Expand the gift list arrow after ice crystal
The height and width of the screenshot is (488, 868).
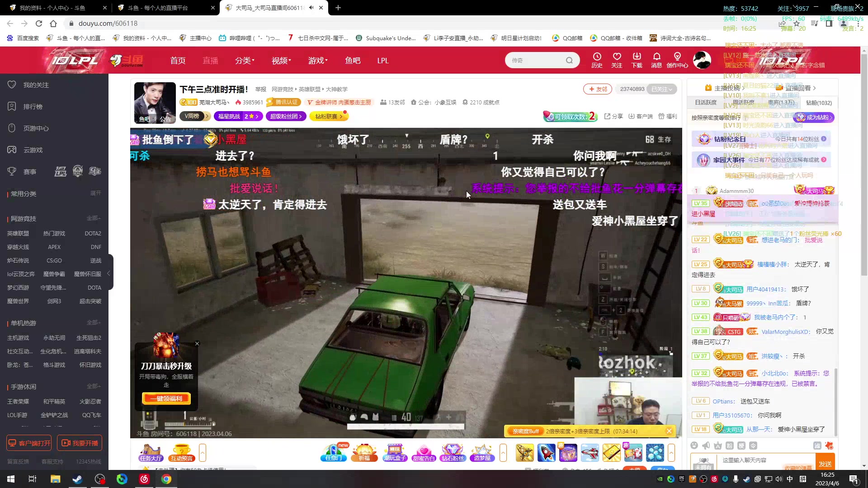671,452
